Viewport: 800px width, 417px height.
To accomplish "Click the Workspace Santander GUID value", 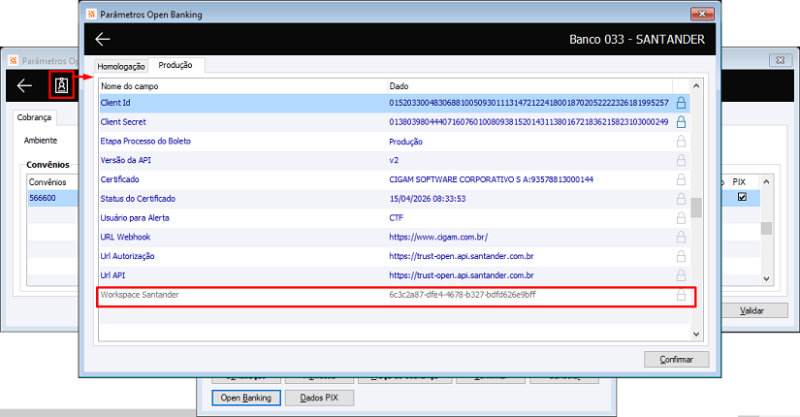I will point(462,295).
